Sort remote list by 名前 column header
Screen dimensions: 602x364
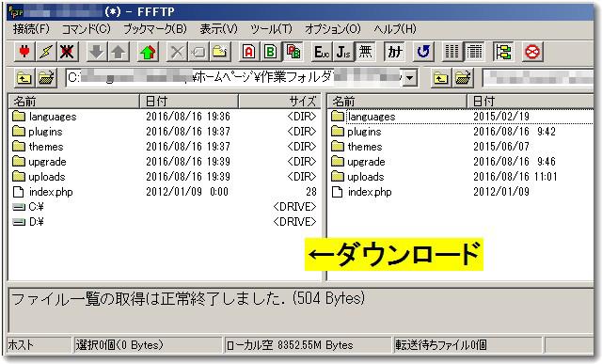point(397,102)
